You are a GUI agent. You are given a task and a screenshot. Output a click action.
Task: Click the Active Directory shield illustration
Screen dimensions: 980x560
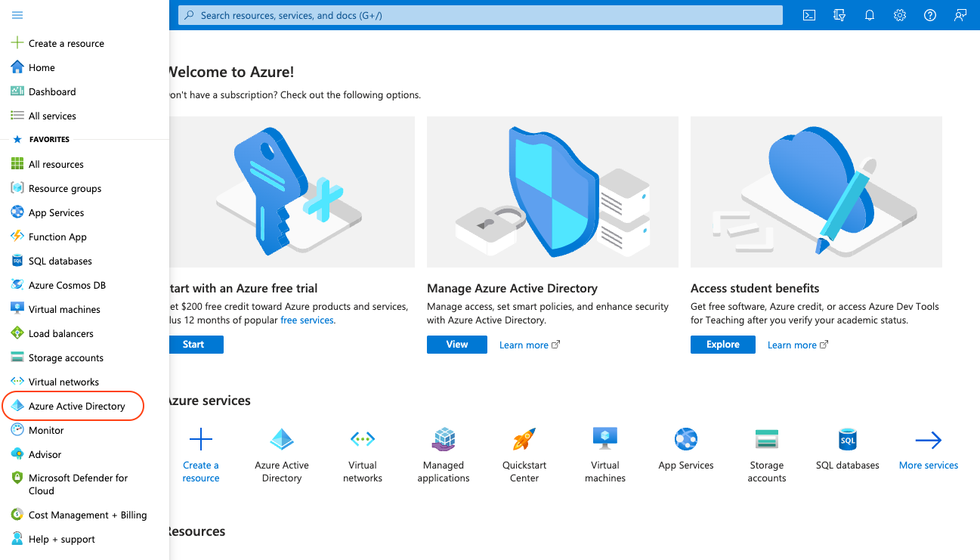point(552,192)
